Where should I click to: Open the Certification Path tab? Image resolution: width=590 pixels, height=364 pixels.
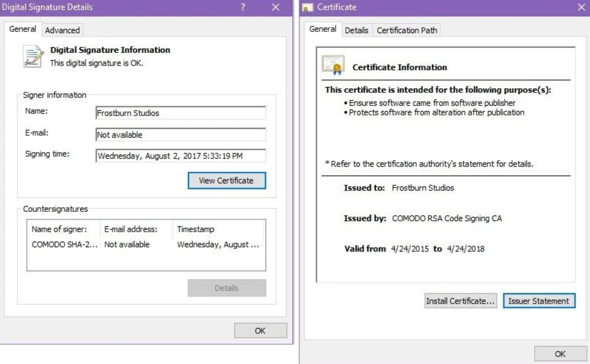click(x=407, y=30)
